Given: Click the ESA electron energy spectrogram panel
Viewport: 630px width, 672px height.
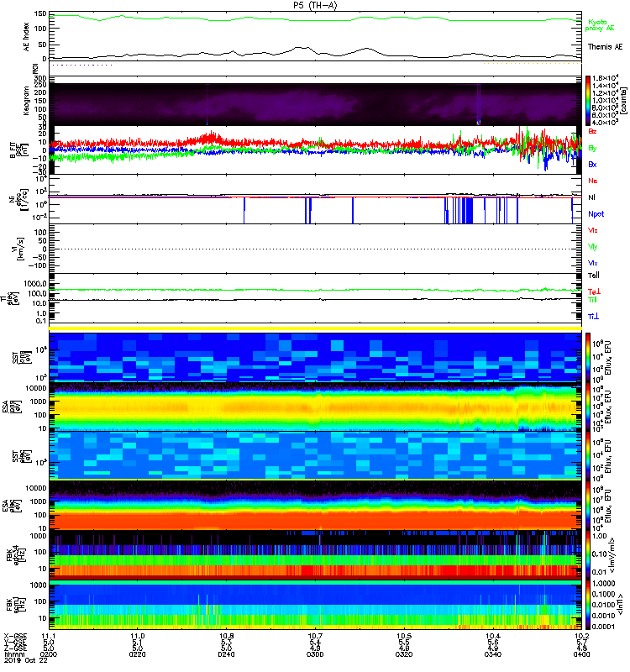Looking at the screenshot, I should [x=315, y=505].
